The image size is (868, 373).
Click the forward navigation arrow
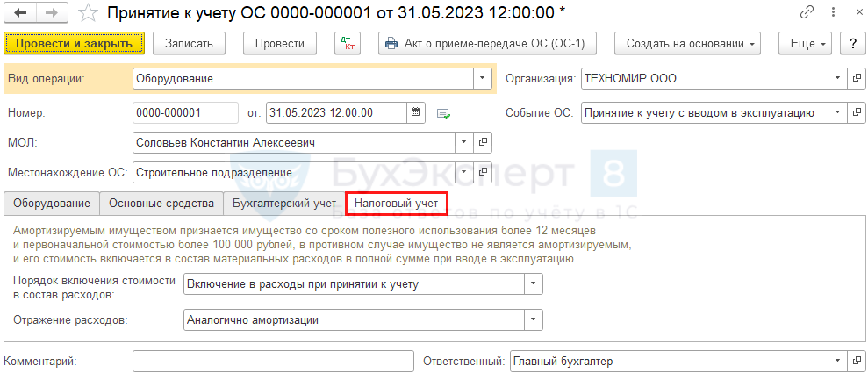51,12
